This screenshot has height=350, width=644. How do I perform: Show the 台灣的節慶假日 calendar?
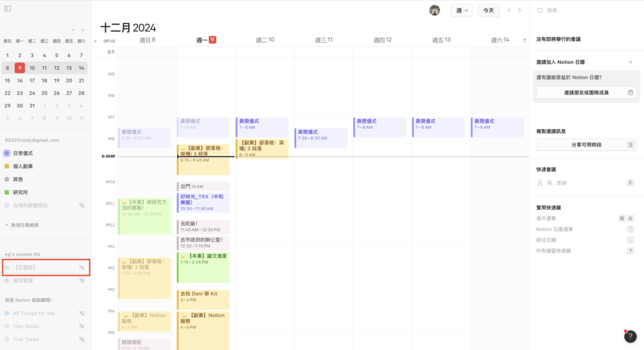82,205
